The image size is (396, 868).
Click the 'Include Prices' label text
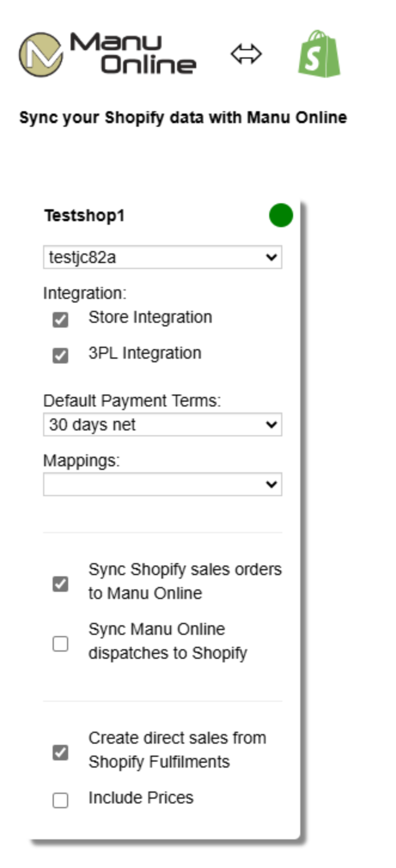click(141, 797)
